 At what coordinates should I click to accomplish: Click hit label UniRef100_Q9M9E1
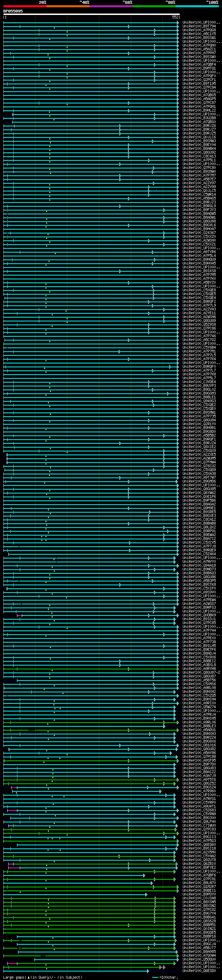coord(199,508)
